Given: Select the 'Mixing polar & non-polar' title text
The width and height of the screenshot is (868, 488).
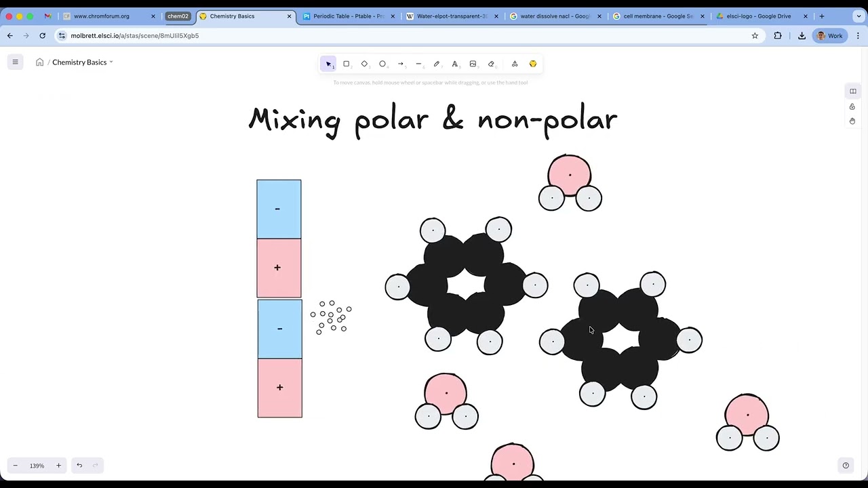Looking at the screenshot, I should pyautogui.click(x=433, y=120).
